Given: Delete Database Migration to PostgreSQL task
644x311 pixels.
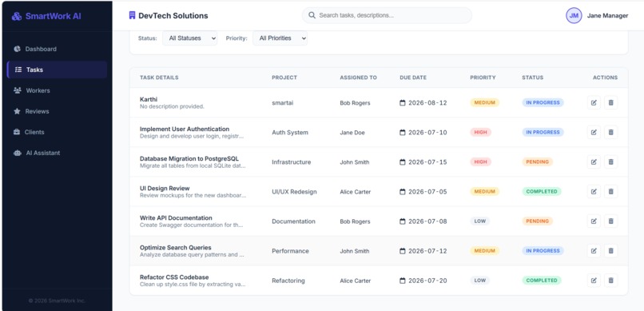Looking at the screenshot, I should tap(610, 161).
